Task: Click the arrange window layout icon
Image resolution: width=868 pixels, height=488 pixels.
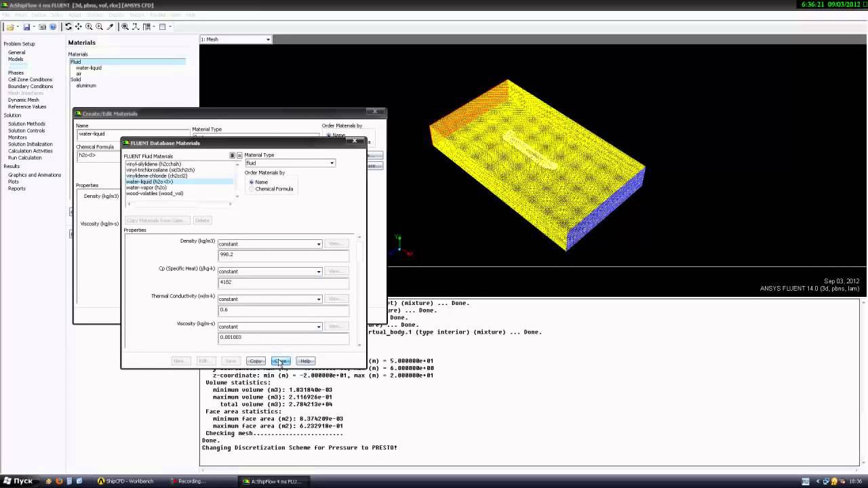Action: click(x=146, y=27)
